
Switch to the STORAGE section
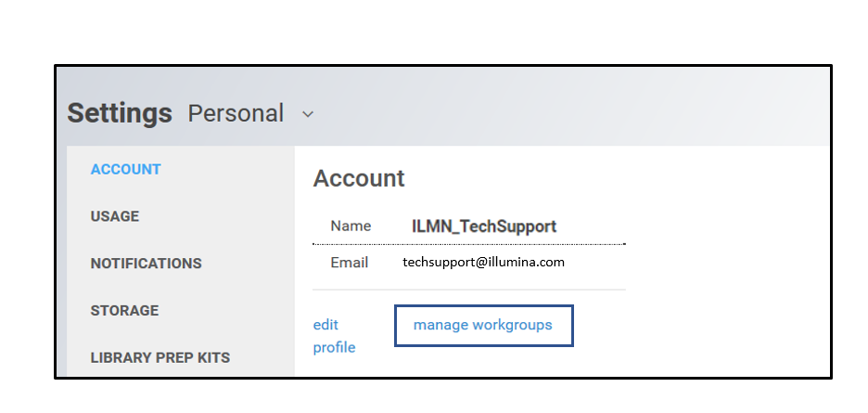click(x=124, y=310)
